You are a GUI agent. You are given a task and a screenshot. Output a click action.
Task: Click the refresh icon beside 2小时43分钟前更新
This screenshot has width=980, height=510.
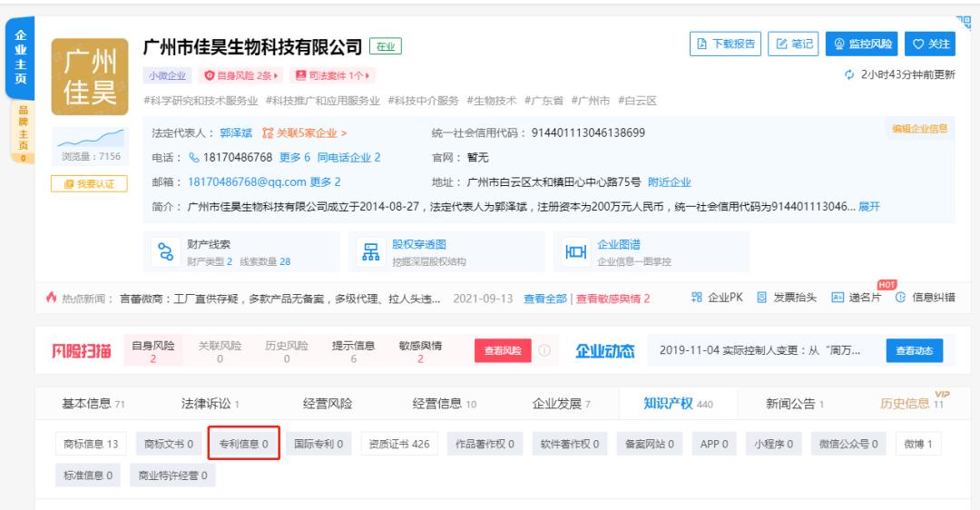click(849, 74)
